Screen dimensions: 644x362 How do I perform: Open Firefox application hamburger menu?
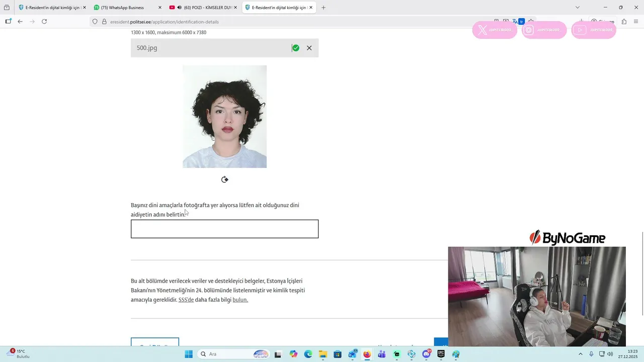[x=636, y=22]
